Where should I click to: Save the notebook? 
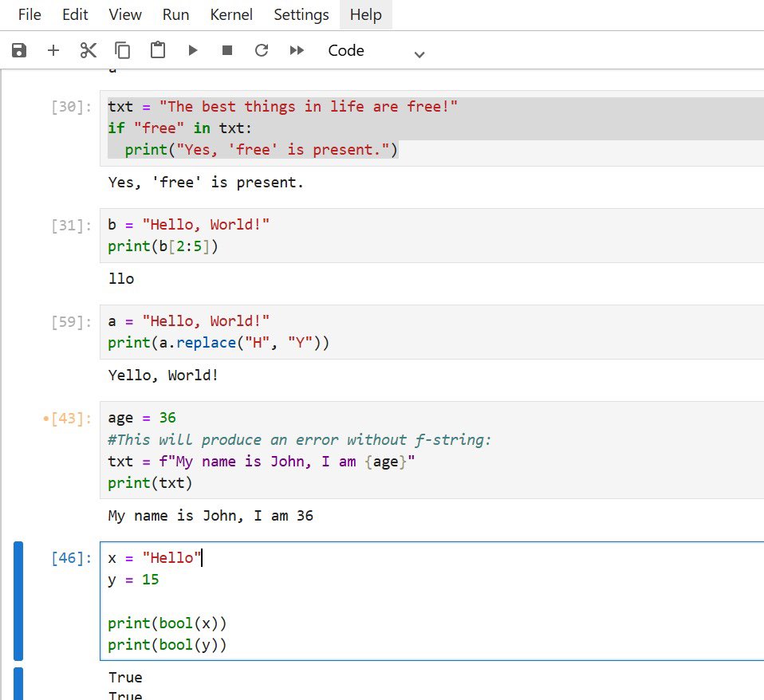tap(18, 49)
